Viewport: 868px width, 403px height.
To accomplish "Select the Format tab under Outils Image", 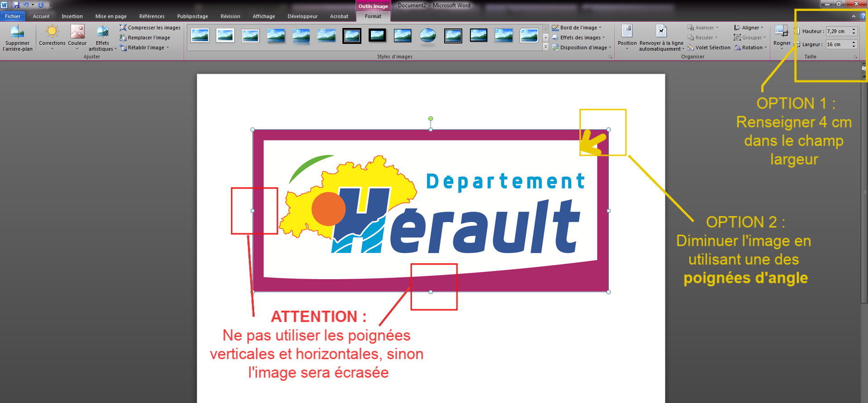I will pos(373,16).
